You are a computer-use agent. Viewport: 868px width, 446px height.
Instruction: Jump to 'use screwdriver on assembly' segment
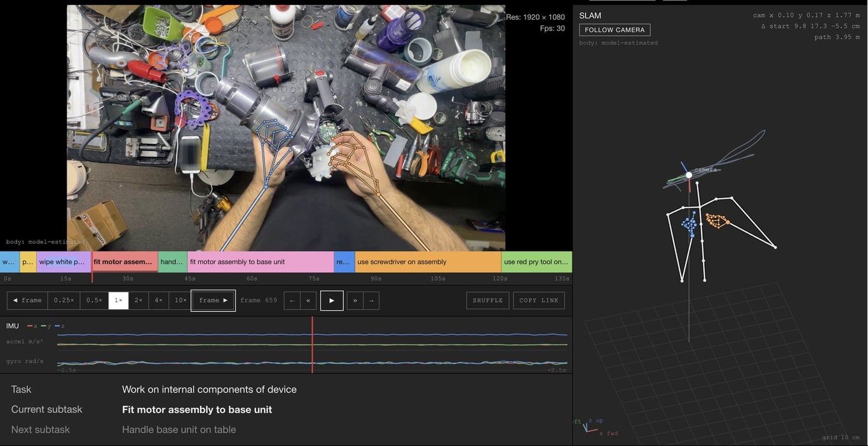click(x=428, y=262)
